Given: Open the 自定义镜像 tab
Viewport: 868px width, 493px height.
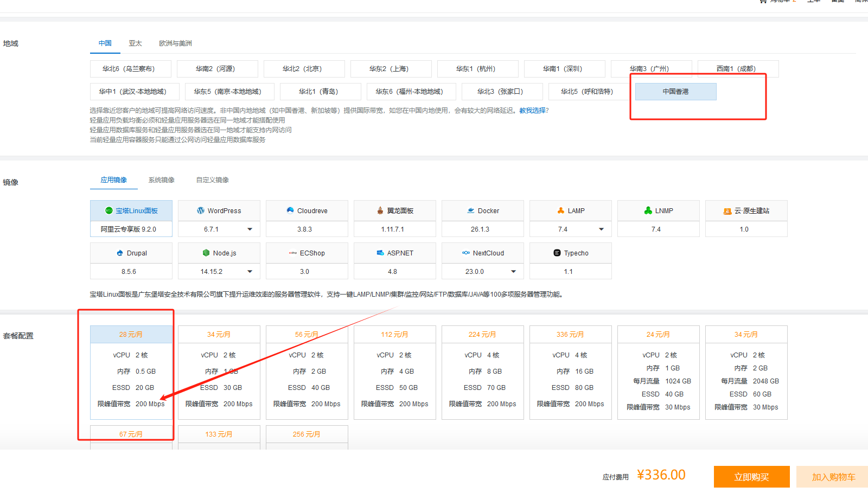Looking at the screenshot, I should pyautogui.click(x=213, y=180).
